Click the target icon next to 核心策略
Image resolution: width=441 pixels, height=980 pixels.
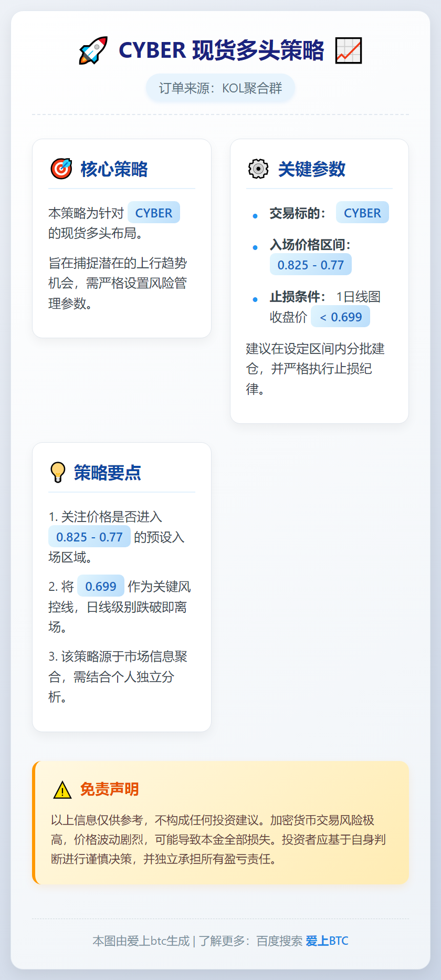click(x=61, y=169)
